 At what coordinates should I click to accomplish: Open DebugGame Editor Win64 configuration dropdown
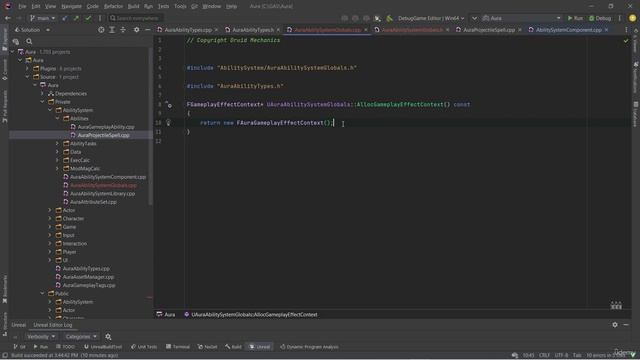(431, 18)
